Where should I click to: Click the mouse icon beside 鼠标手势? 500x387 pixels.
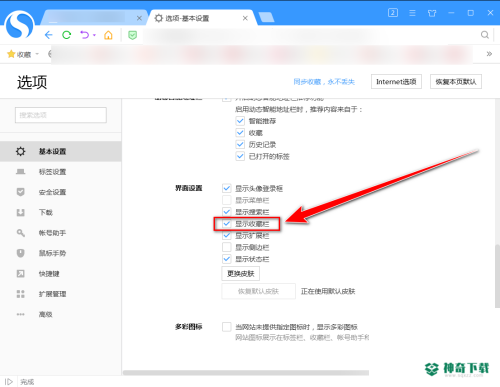click(x=21, y=253)
